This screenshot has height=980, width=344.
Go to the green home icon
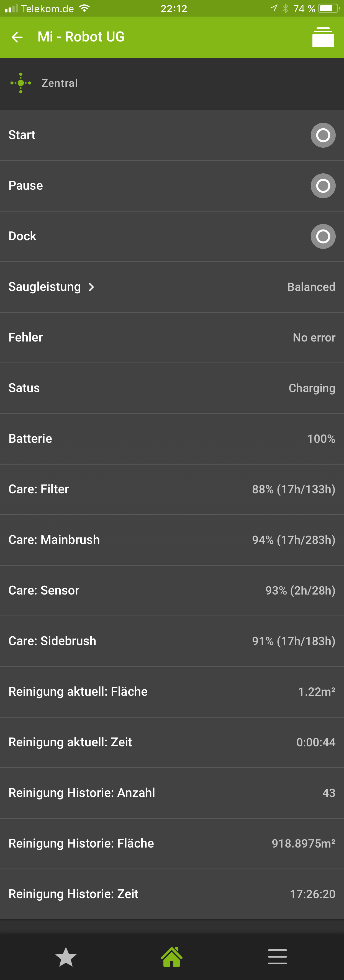(172, 956)
